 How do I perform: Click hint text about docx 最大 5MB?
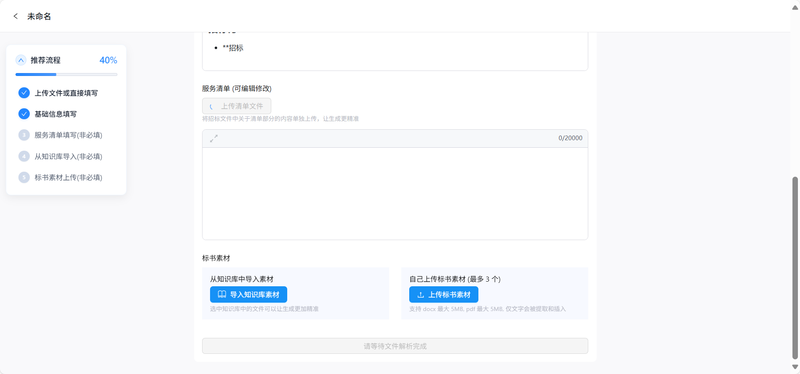(x=487, y=309)
